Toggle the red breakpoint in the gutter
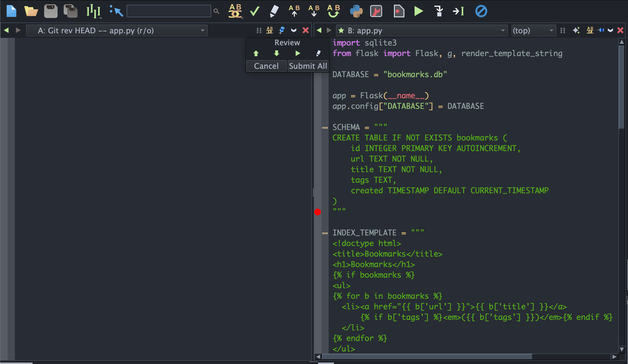The width and height of the screenshot is (628, 364). (318, 212)
